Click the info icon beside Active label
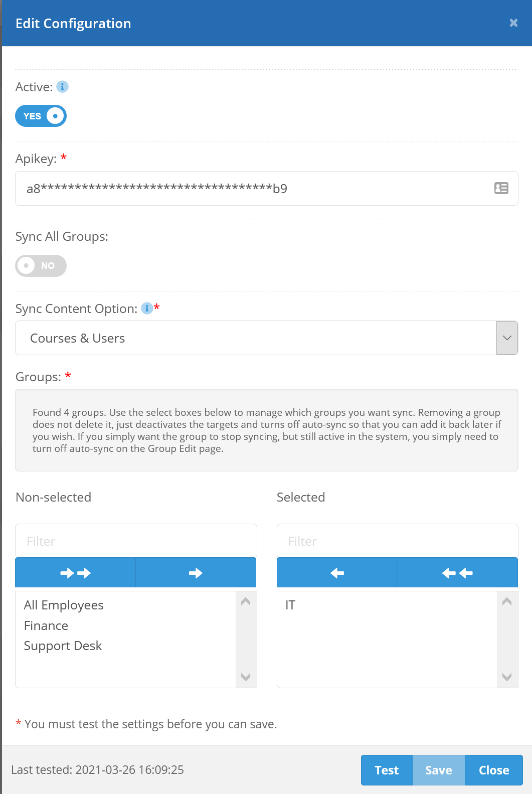This screenshot has width=532, height=794. click(x=62, y=87)
